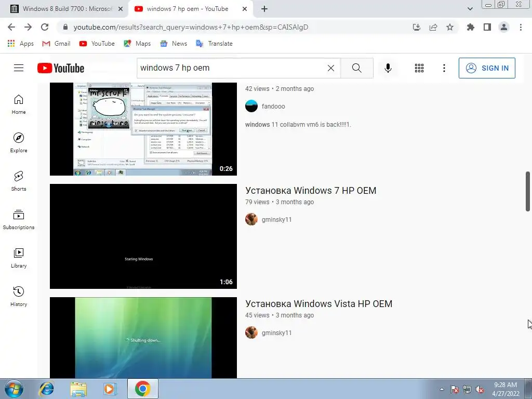Click the page vertical scrollbar thumb

(528, 191)
